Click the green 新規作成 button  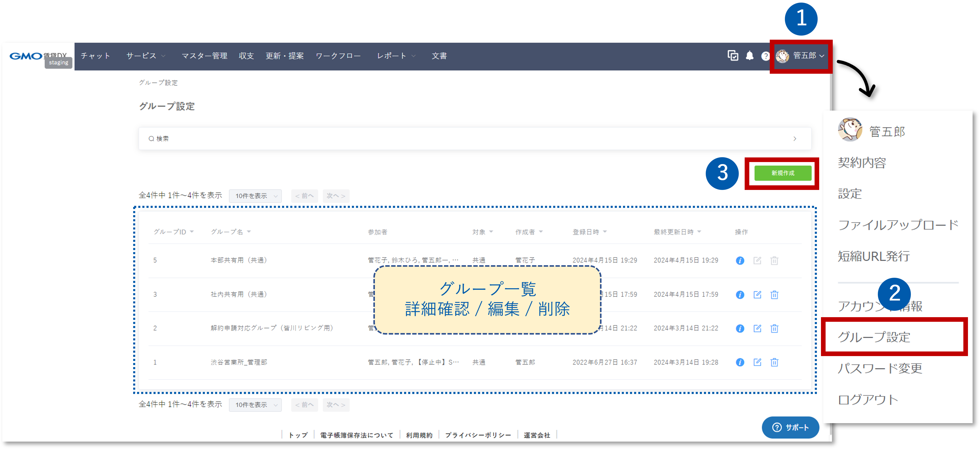[783, 173]
